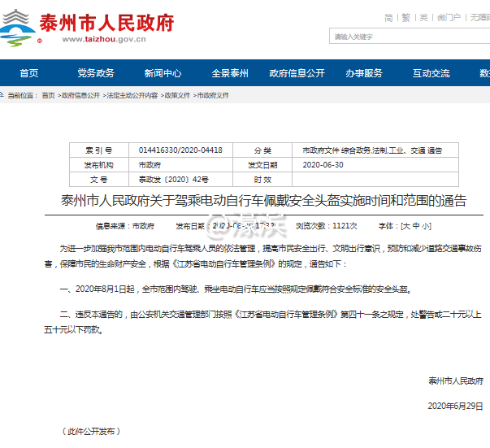Set font size to medium 中
490x448 pixels.
click(416, 225)
